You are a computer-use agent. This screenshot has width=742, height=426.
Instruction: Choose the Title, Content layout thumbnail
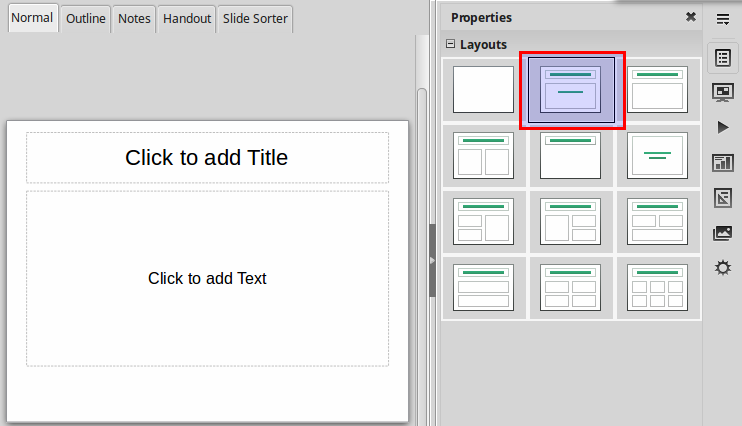[657, 89]
